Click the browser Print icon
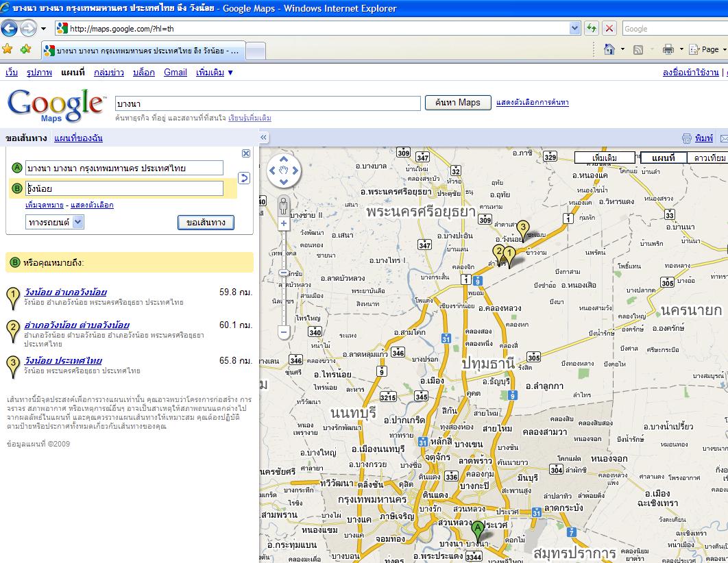The height and width of the screenshot is (563, 728). point(668,49)
